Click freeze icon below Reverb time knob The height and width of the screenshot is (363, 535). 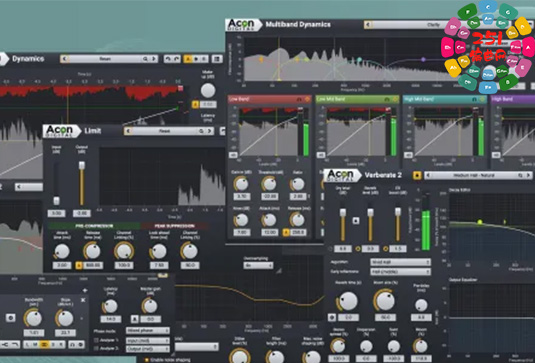tap(332, 318)
